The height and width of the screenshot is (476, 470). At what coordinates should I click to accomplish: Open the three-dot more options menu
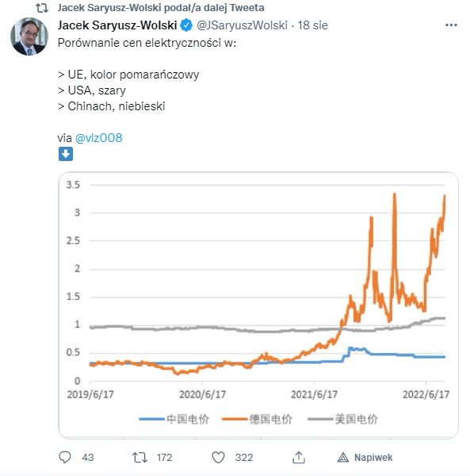click(451, 25)
